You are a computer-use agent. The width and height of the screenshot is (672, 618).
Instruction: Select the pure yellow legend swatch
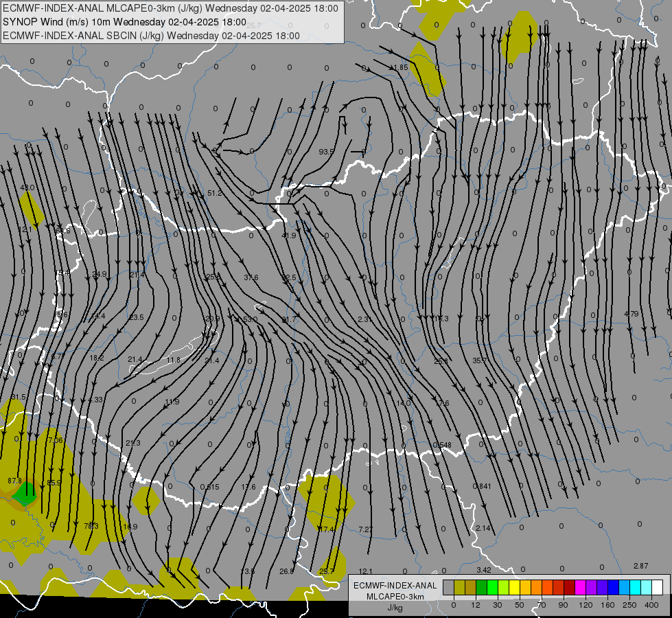514,587
